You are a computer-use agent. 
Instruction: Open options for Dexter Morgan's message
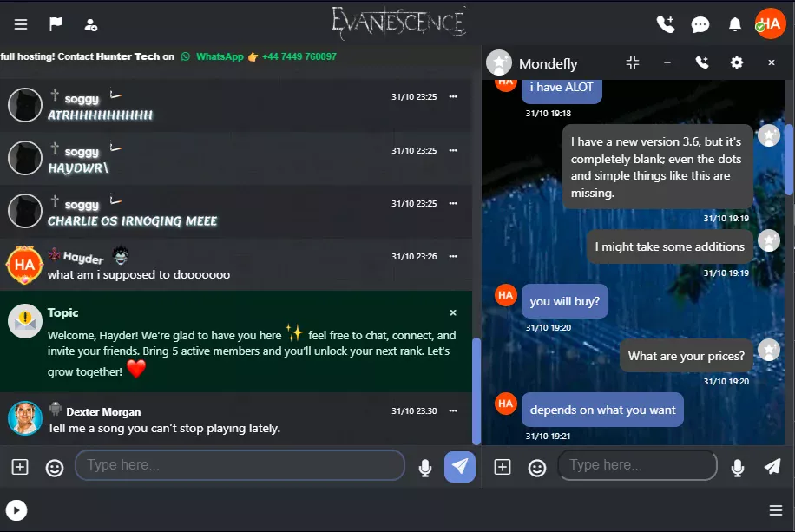[x=453, y=410]
